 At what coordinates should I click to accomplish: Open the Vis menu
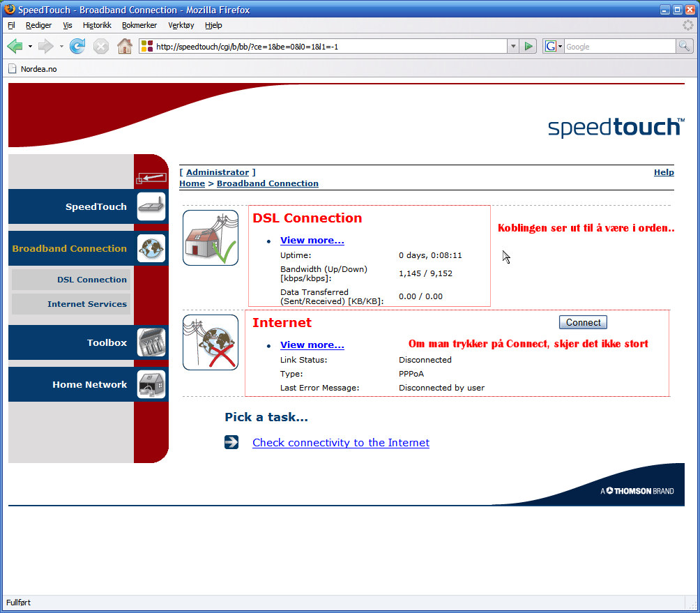pos(68,25)
